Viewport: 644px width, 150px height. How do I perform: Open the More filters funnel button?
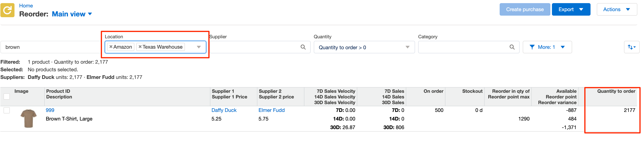pyautogui.click(x=547, y=47)
